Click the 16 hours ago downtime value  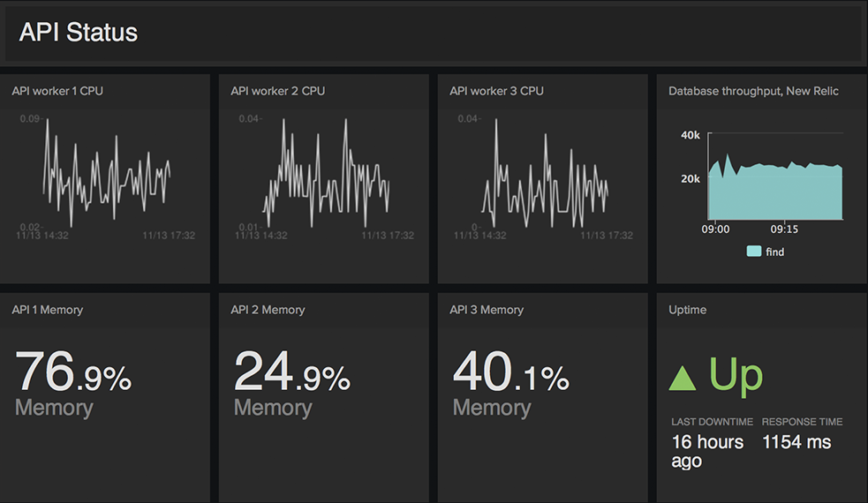click(x=707, y=451)
